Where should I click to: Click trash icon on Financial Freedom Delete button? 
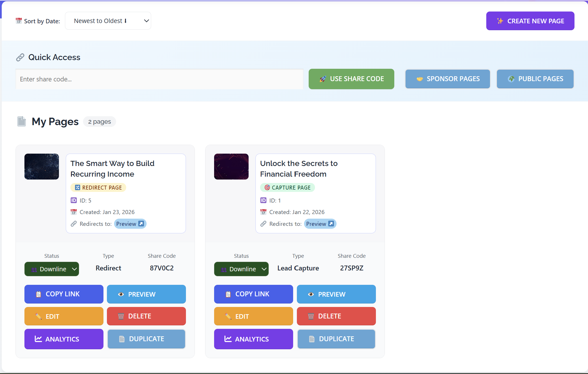tap(311, 316)
